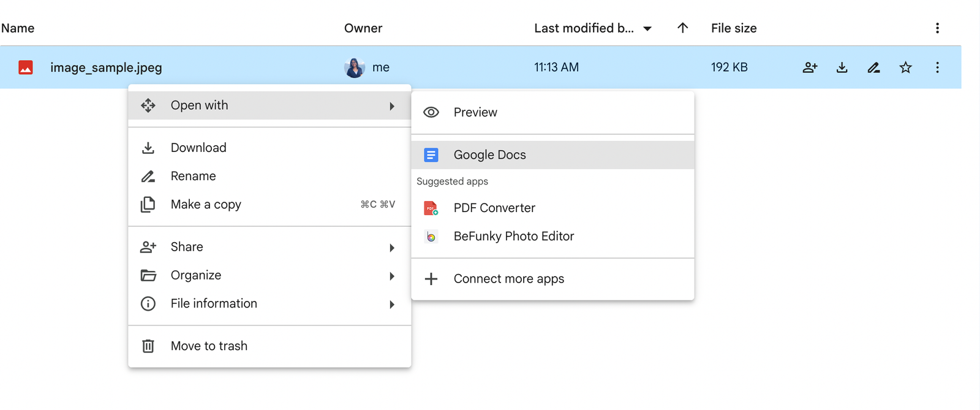Open the Last modified sort dropdown

(x=647, y=29)
